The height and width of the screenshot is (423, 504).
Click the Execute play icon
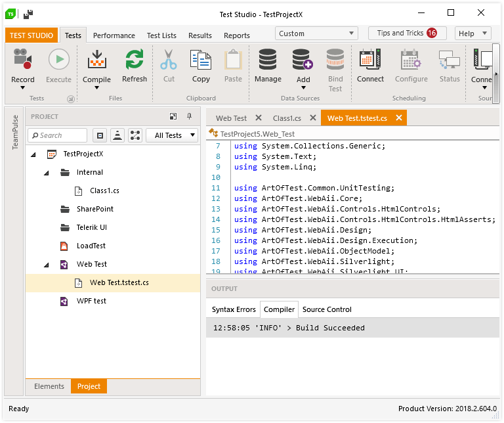(59, 59)
